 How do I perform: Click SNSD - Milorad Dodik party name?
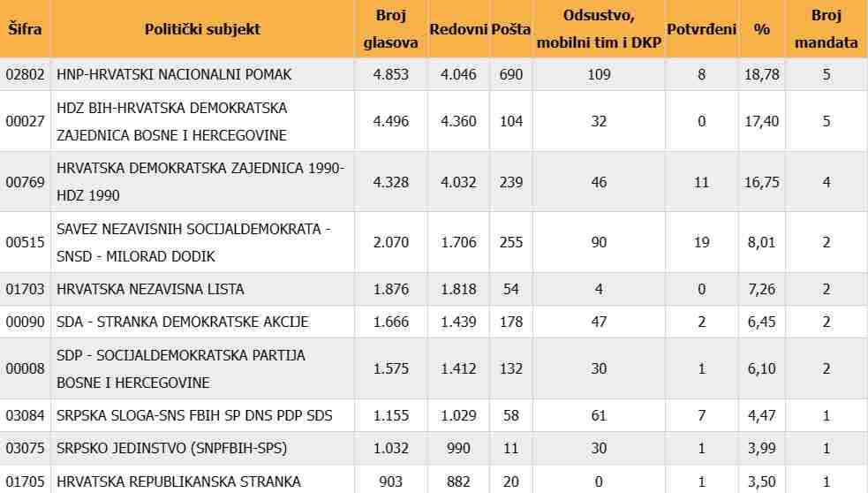(x=193, y=243)
